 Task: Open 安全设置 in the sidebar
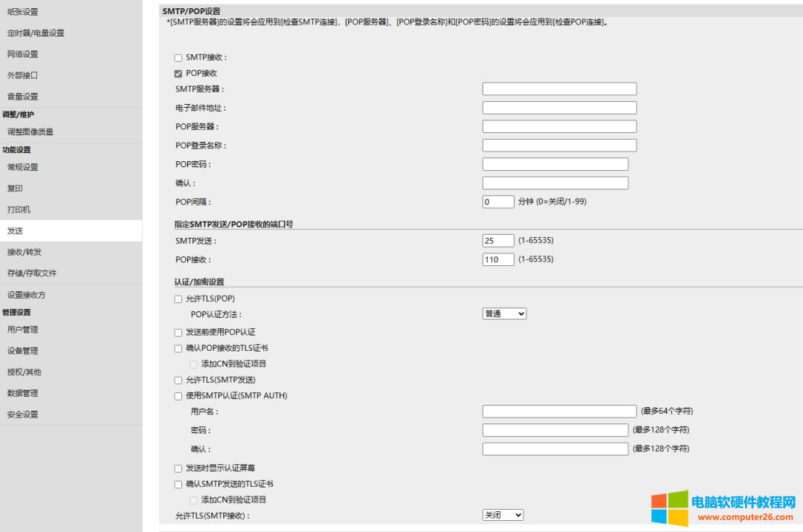22,415
